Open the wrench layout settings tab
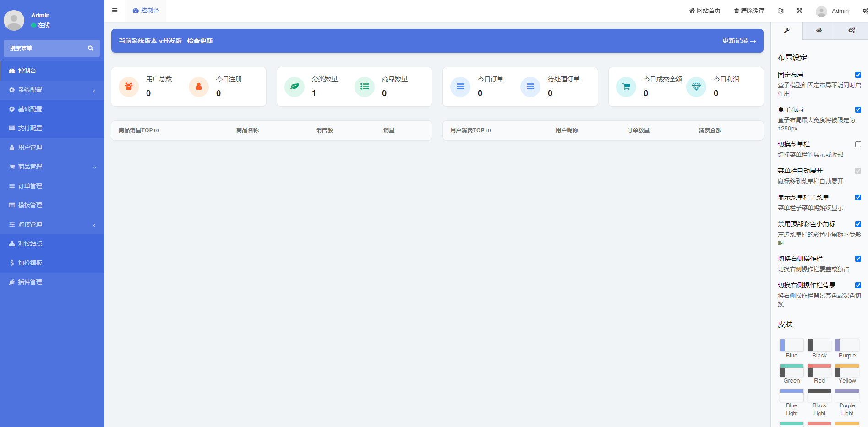 point(787,31)
